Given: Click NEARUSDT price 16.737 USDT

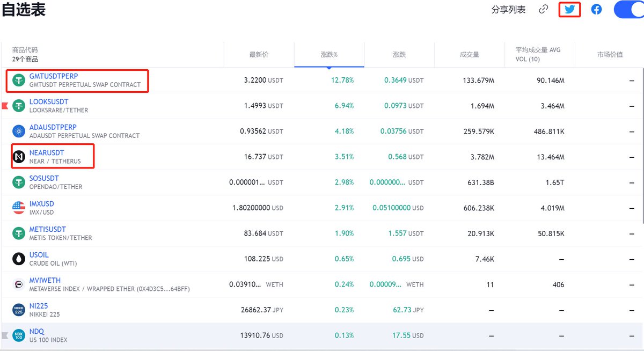Looking at the screenshot, I should coord(263,157).
